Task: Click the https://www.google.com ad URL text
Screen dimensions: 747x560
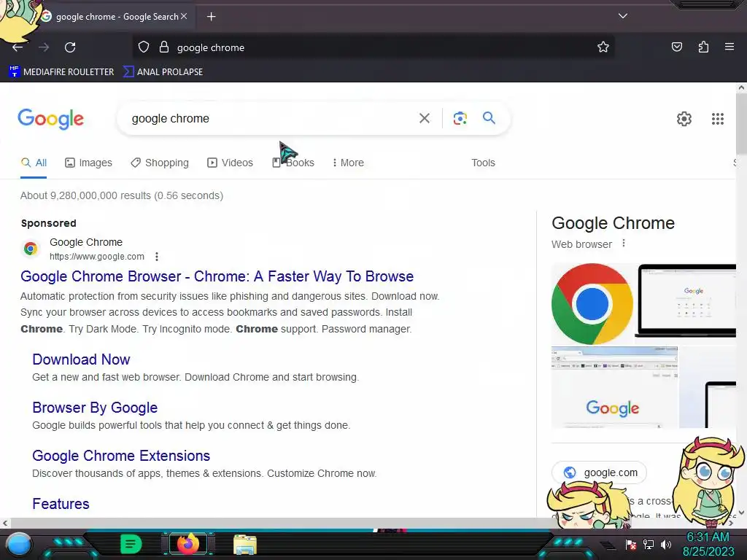Action: coord(97,257)
